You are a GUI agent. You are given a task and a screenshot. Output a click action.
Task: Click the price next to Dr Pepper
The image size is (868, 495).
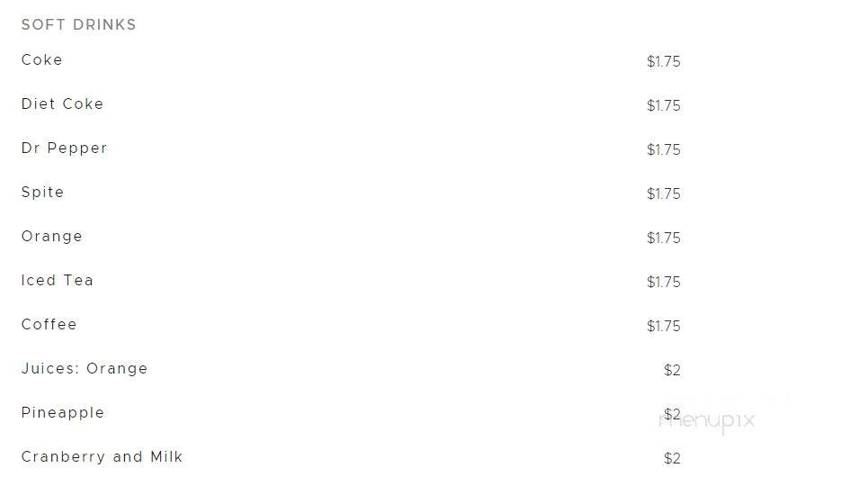(x=664, y=150)
